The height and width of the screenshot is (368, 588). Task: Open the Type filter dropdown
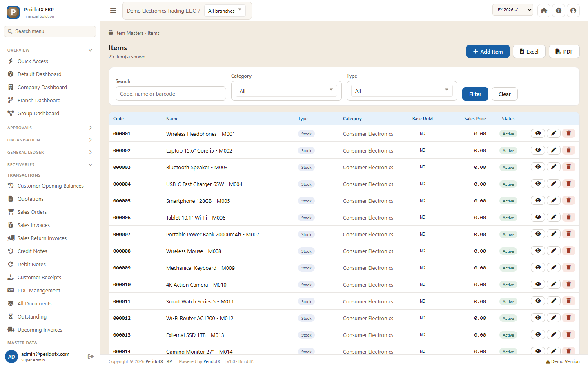402,91
